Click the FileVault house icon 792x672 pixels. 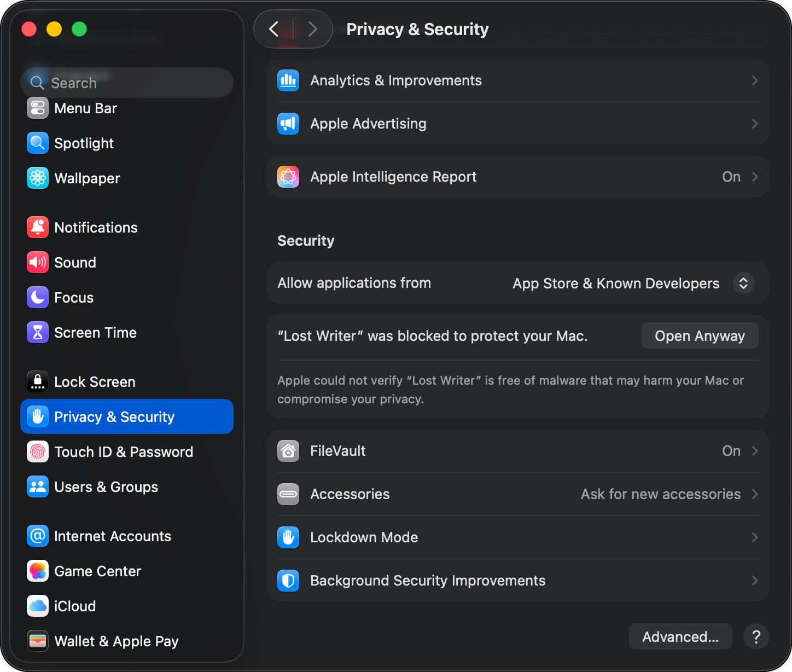point(288,451)
